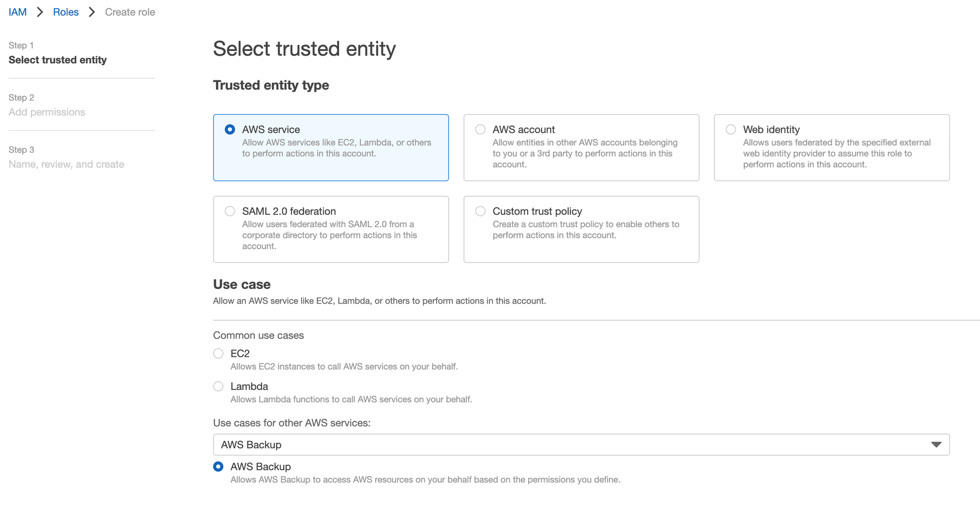
Task: Select Web identity radio option
Action: click(x=731, y=130)
